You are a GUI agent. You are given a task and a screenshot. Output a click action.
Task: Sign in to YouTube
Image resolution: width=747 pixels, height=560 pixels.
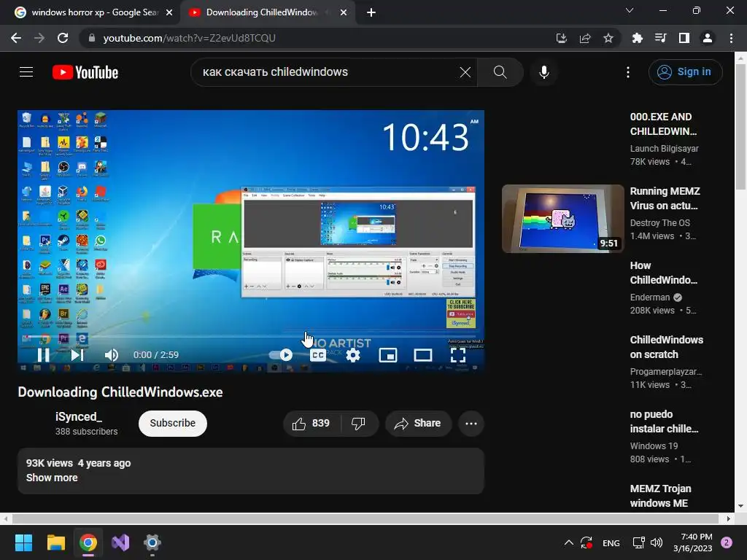click(x=685, y=72)
